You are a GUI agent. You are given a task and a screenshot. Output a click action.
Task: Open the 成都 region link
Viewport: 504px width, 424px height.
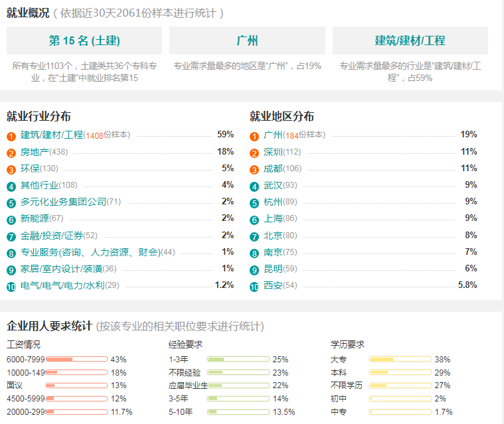[x=273, y=169]
